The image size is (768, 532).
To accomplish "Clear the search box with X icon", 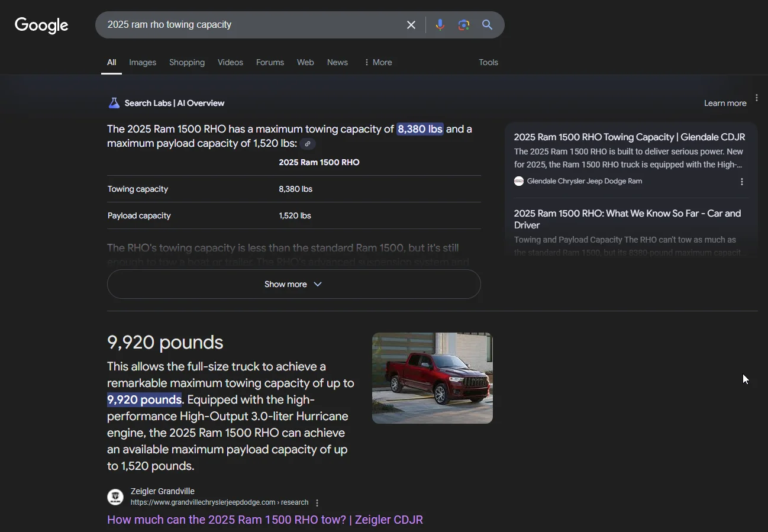I will pos(411,25).
